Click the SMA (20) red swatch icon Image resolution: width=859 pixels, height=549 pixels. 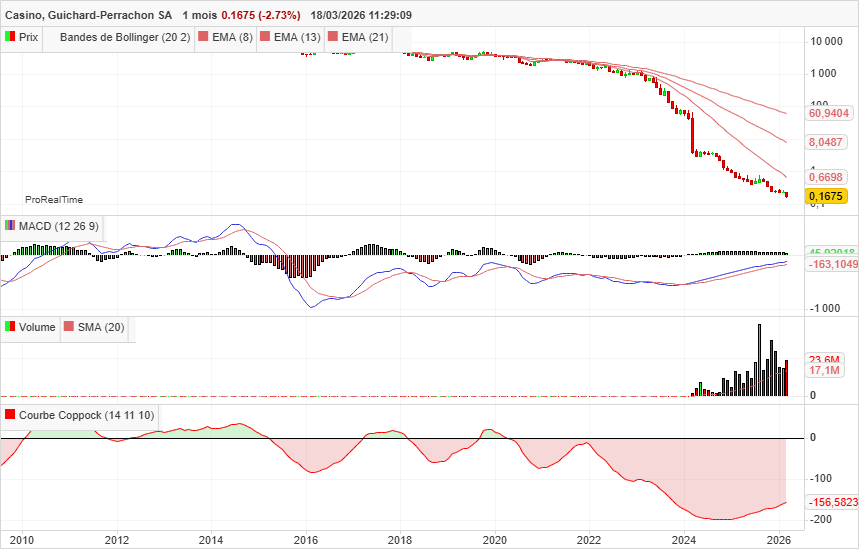68,327
